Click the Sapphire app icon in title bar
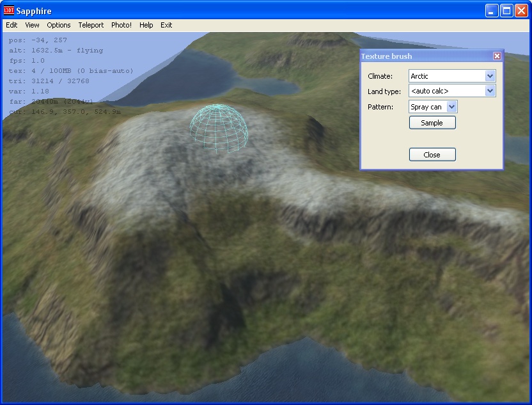This screenshot has height=405, width=532. click(x=9, y=11)
